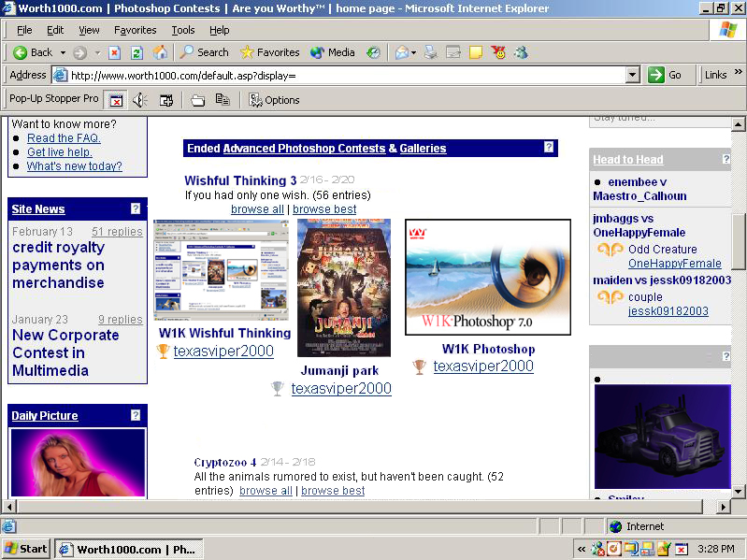Viewport: 747px width, 560px height.
Task: Click the Pop-Up Stopper window grid icon
Action: tap(165, 100)
